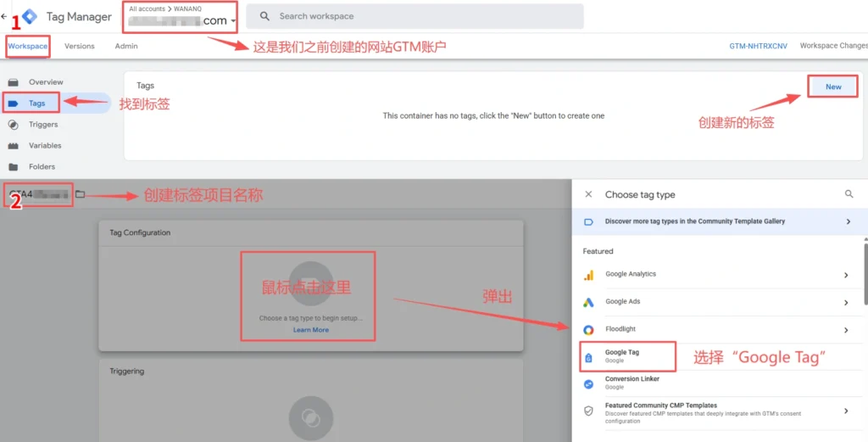
Task: Click the back arrow beside Tag Manager logo
Action: point(4,17)
